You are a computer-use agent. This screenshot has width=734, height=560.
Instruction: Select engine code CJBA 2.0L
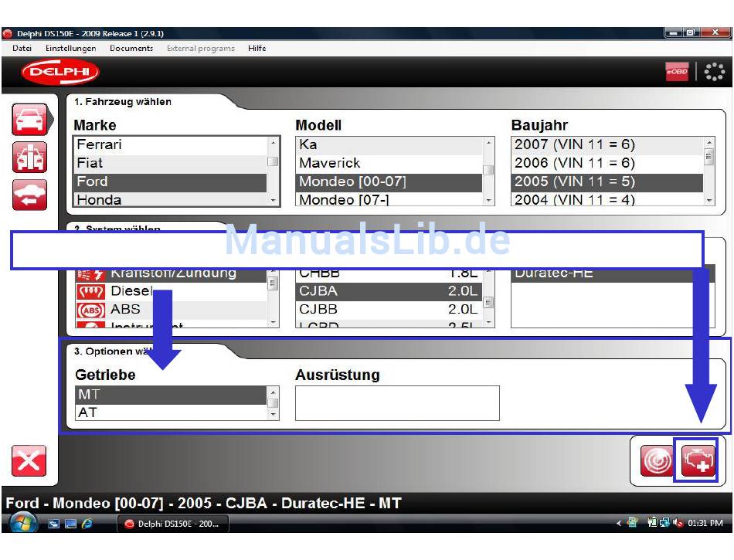click(389, 291)
